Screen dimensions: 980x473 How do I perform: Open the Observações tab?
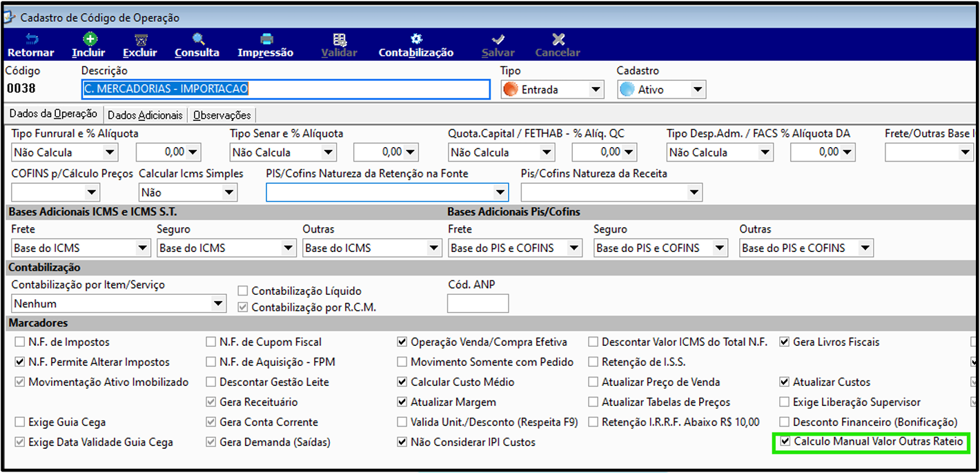coord(222,115)
